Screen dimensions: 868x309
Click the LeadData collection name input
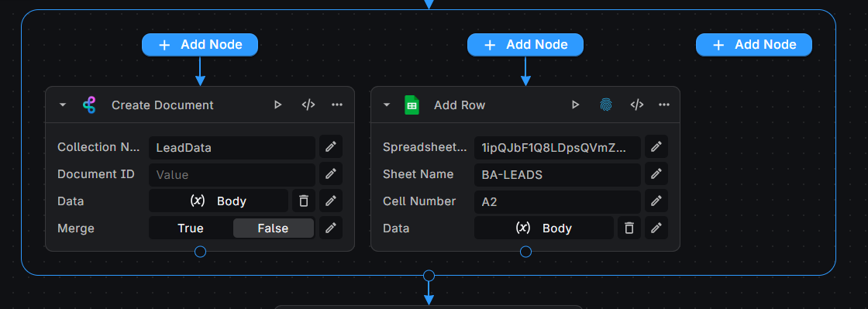232,148
